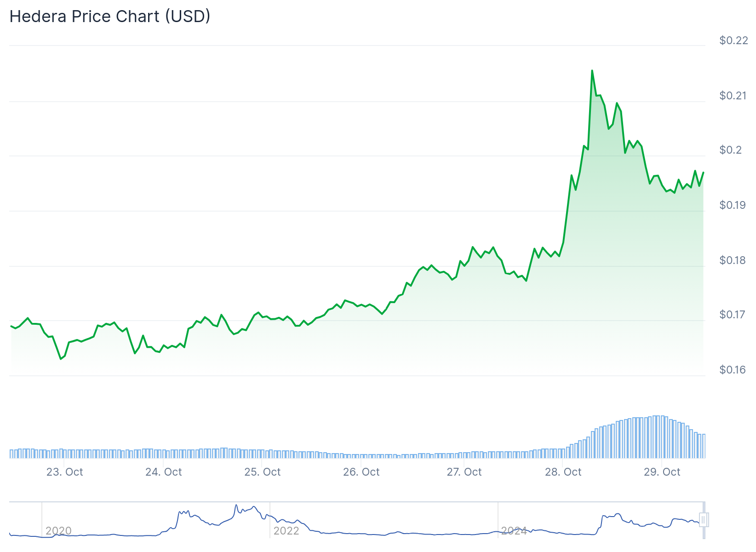The image size is (756, 552).
Task: Click the $0.19 price axis label
Action: coord(733,205)
